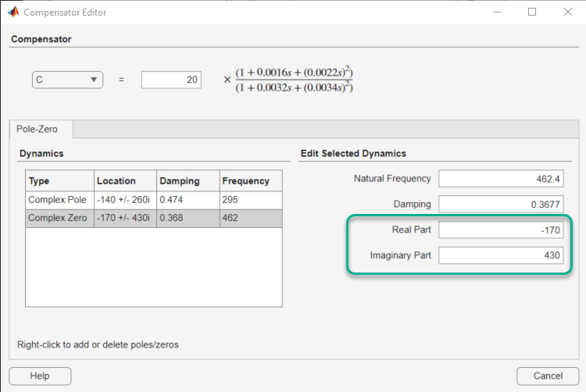This screenshot has height=392, width=586.
Task: Click the MATLAB logo icon in title bar
Action: coord(13,12)
